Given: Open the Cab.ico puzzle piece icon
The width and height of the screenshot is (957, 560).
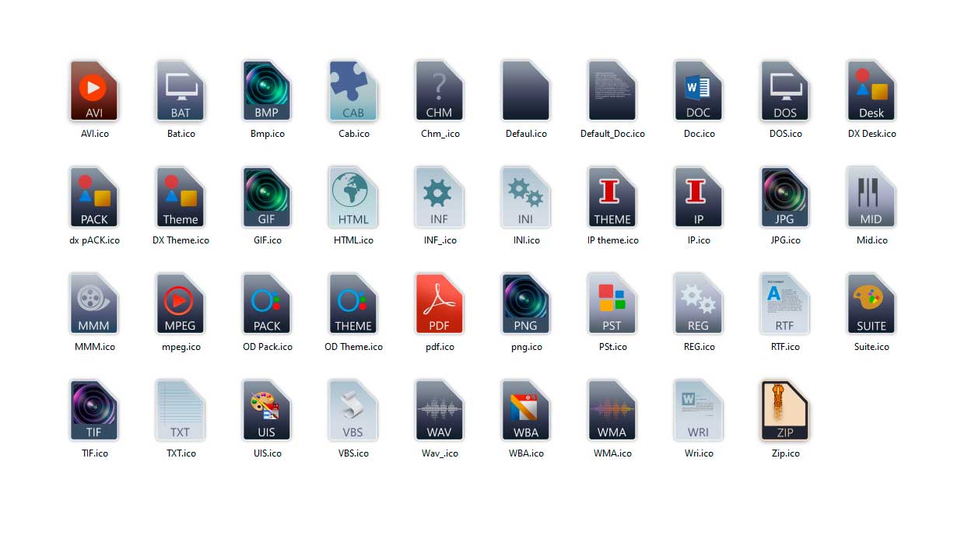Looking at the screenshot, I should [x=353, y=91].
